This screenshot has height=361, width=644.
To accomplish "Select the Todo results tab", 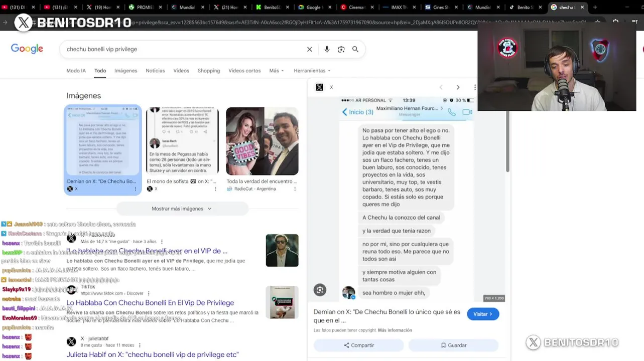I will tap(100, 71).
